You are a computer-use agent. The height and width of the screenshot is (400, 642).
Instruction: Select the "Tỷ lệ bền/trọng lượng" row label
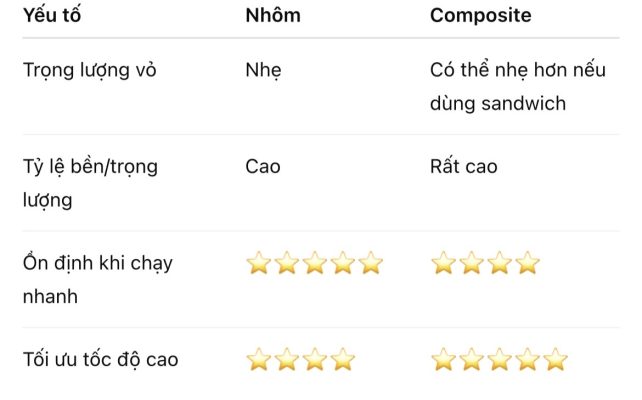(x=90, y=183)
